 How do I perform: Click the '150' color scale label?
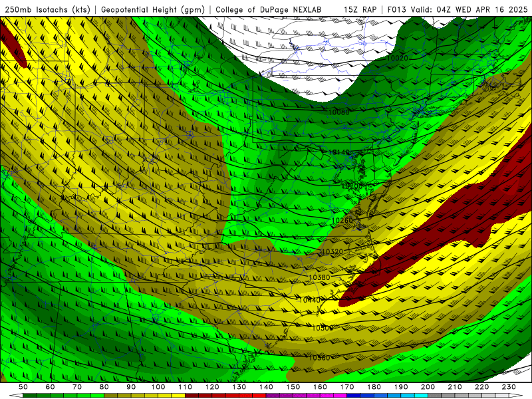pos(293,387)
